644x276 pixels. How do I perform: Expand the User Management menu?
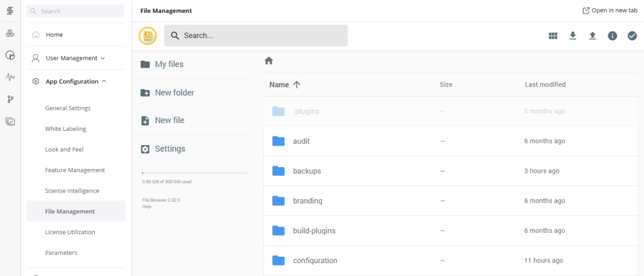(x=75, y=58)
